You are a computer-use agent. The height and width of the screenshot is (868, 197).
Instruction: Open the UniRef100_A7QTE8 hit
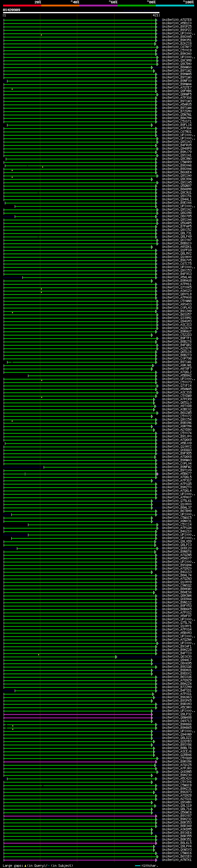click(176, 20)
